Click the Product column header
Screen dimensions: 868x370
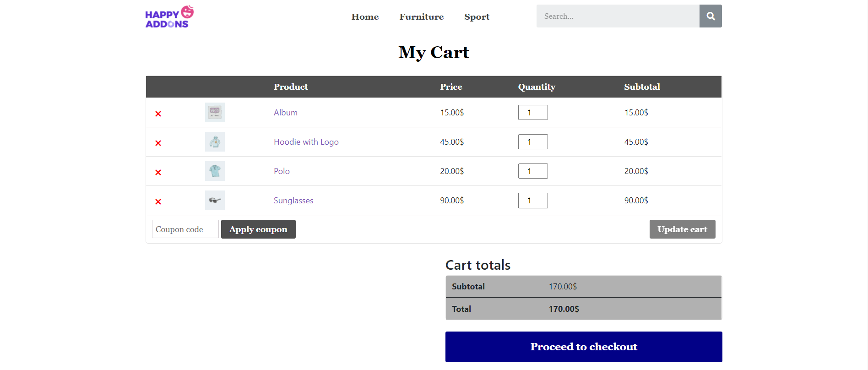291,87
